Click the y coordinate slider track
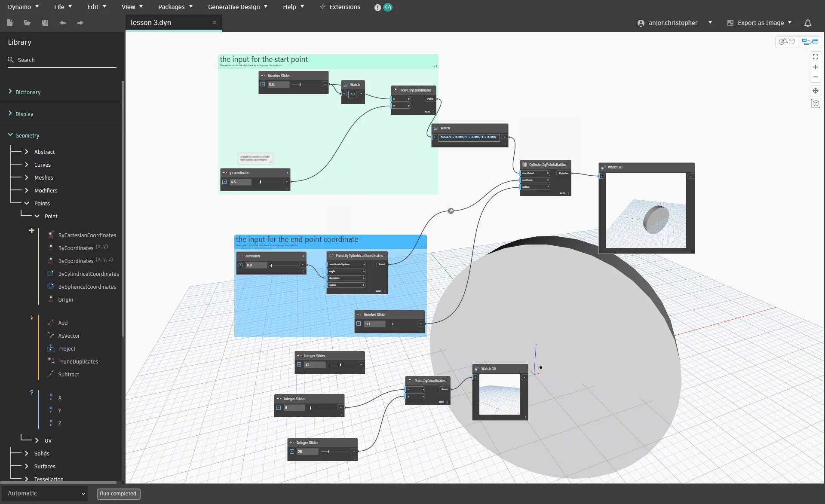The image size is (825, 504). [267, 182]
